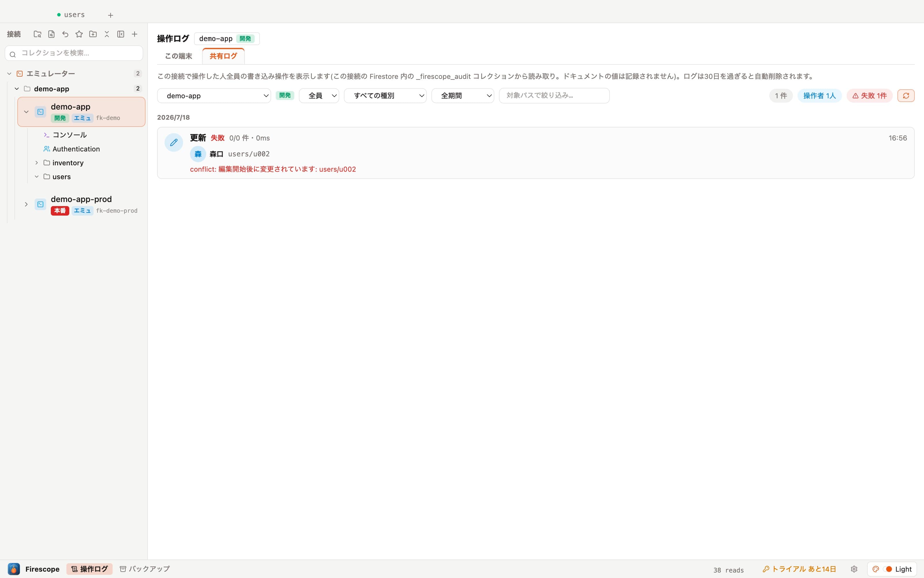
Task: Switch to the この端末 tab
Action: tap(178, 56)
